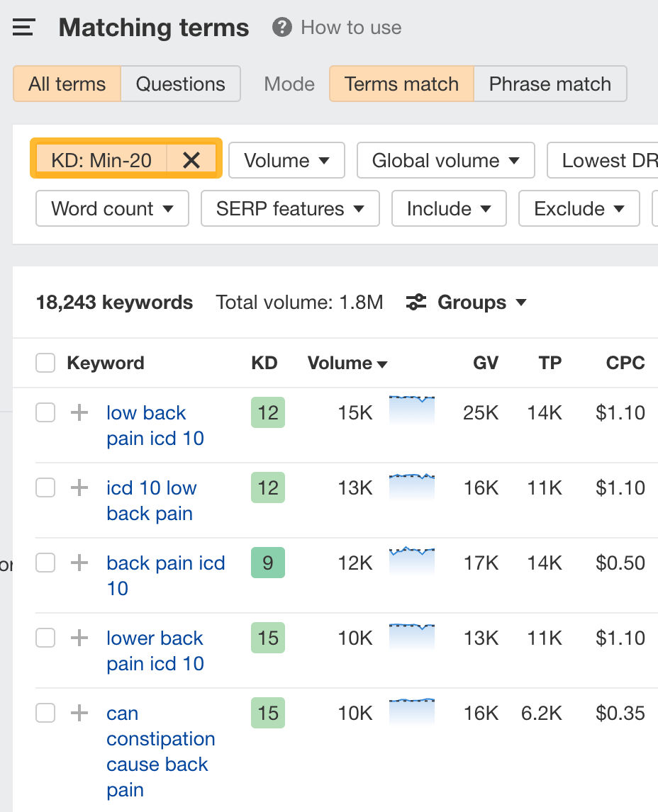Image resolution: width=658 pixels, height=812 pixels.
Task: Add 'can constipation cause back pain' with plus icon
Action: [78, 713]
